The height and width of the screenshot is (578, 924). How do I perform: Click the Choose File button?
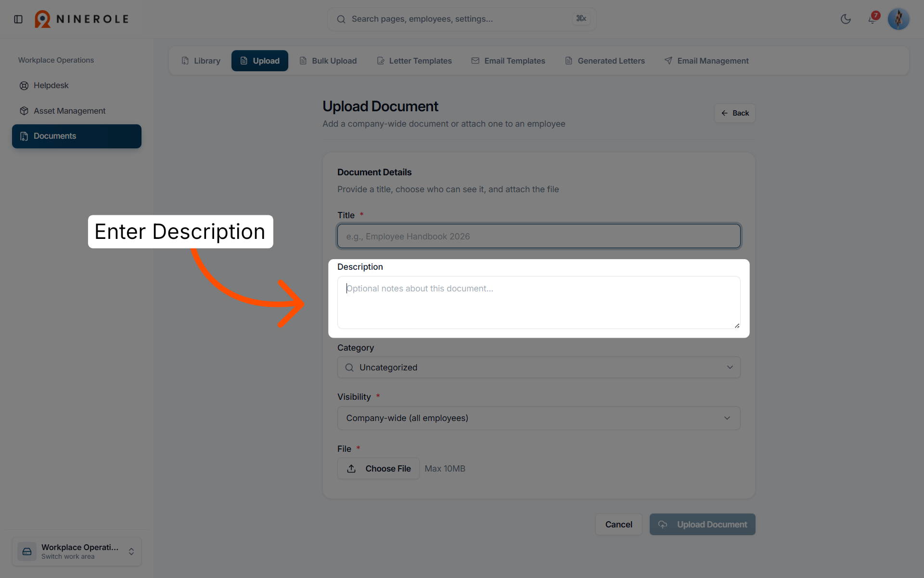point(378,469)
